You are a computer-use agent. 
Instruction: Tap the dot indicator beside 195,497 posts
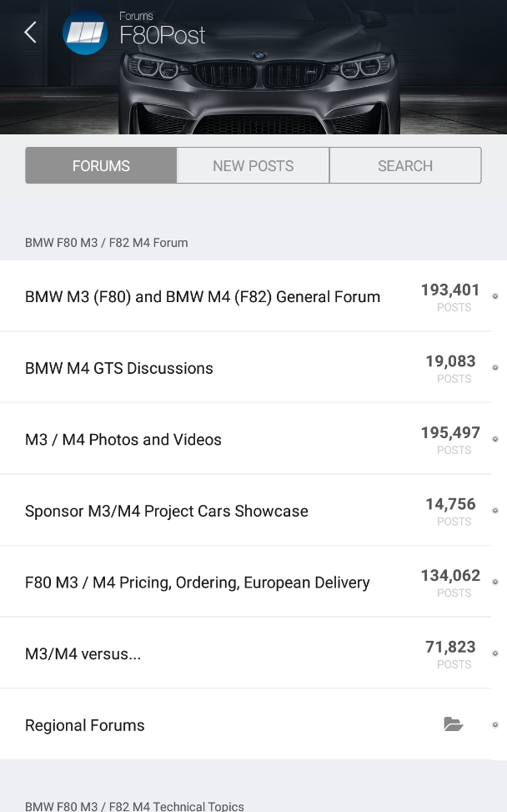[495, 439]
